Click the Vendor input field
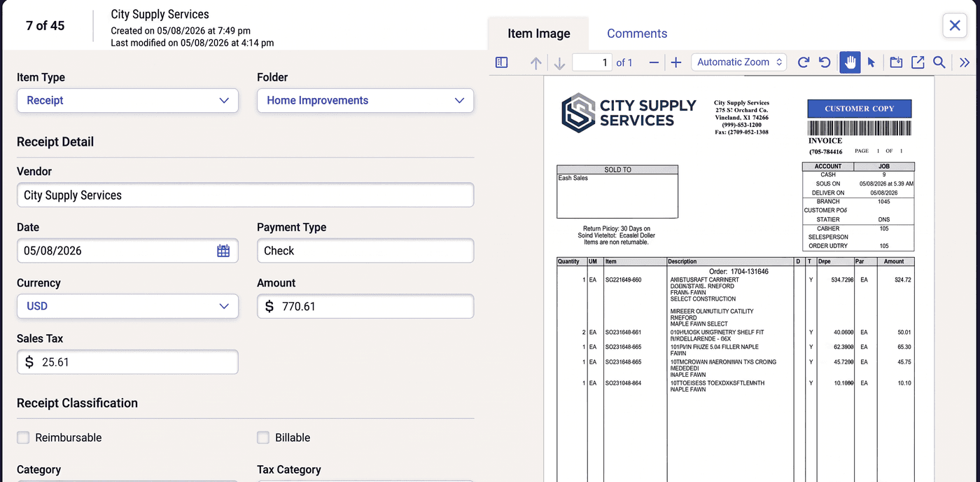 point(245,195)
